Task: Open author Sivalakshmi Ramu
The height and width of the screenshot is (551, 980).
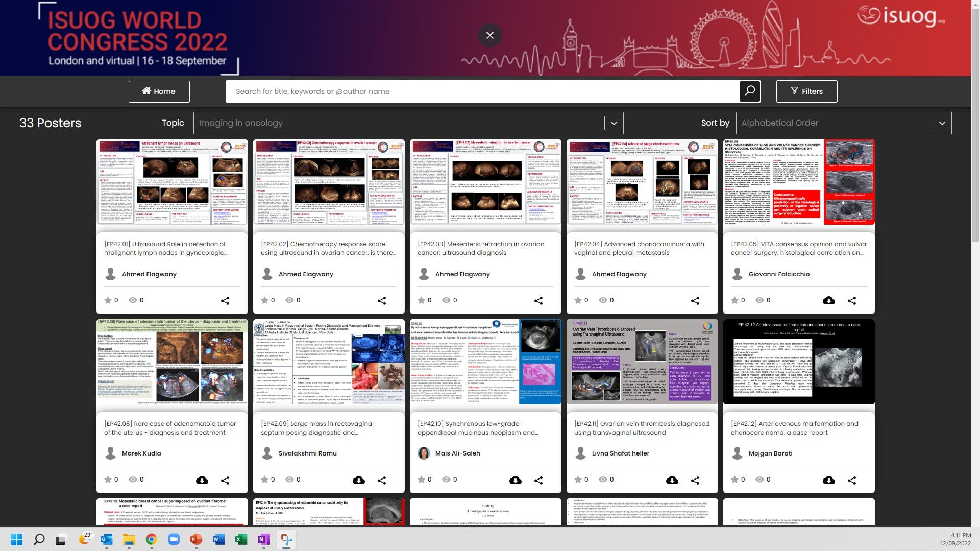Action: [307, 453]
